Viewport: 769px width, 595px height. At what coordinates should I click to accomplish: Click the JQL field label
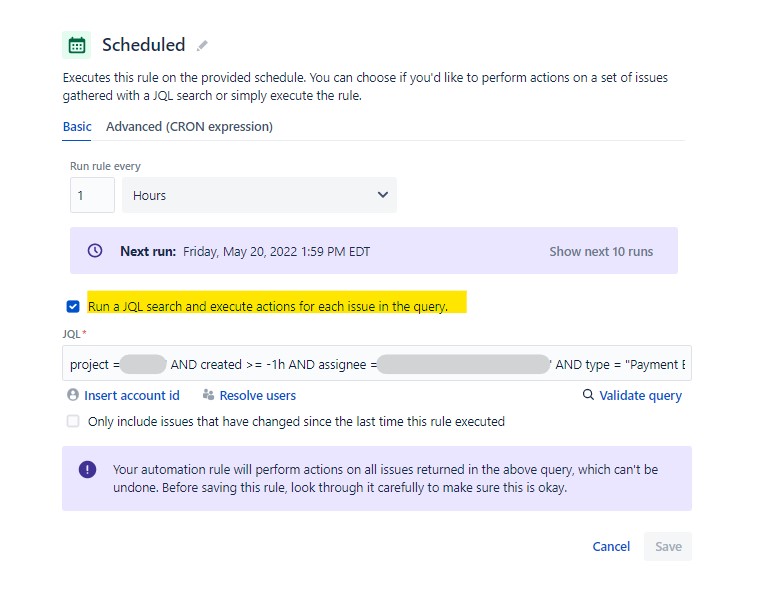(72, 334)
